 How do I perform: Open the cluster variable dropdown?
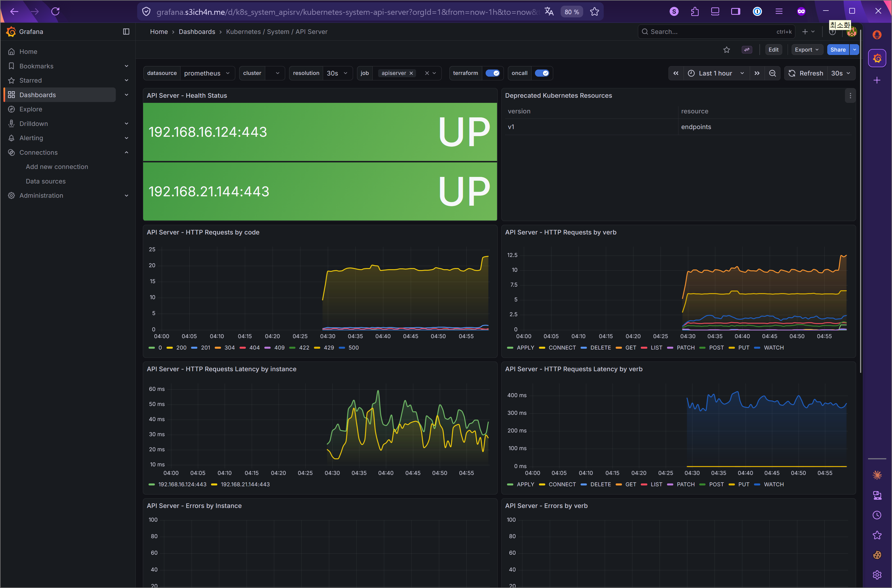point(277,73)
